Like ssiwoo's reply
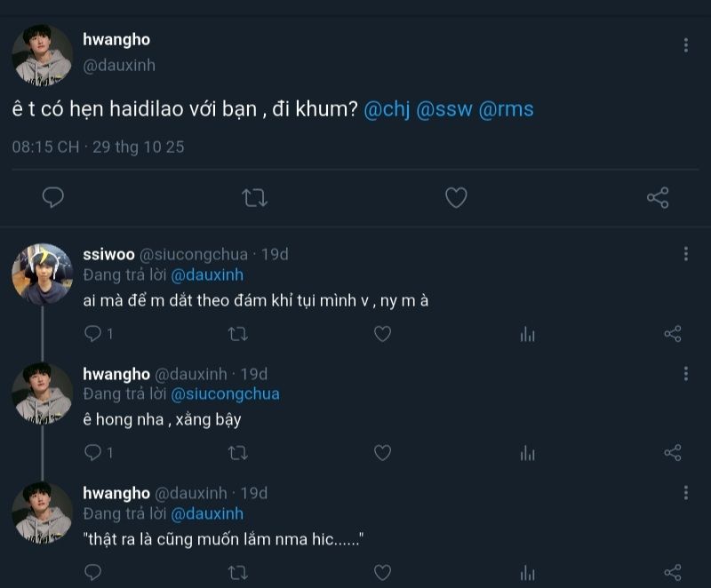Screen dimensions: 711x588 tap(382, 334)
